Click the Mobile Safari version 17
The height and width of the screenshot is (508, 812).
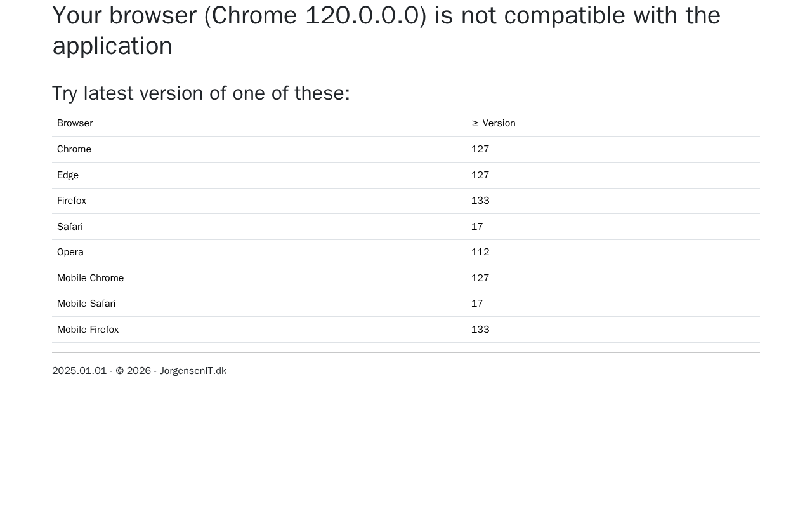click(x=477, y=304)
